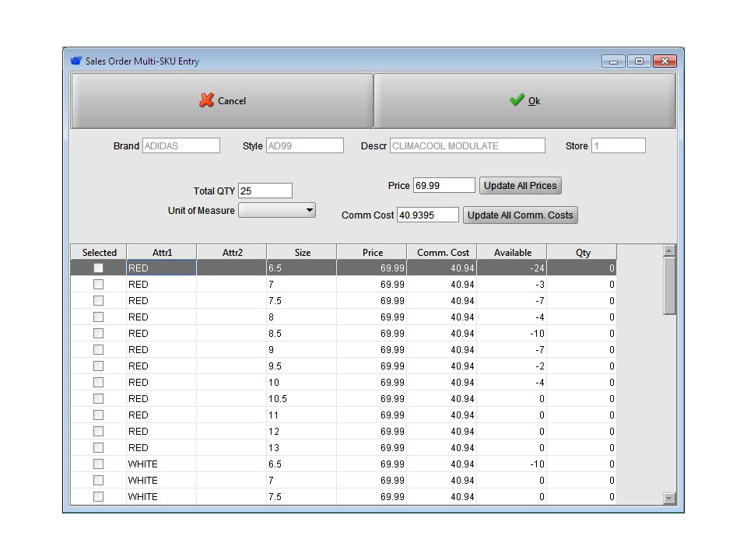This screenshot has height=560, width=747.
Task: Check the Selected box for RED 8
Action: [x=98, y=317]
